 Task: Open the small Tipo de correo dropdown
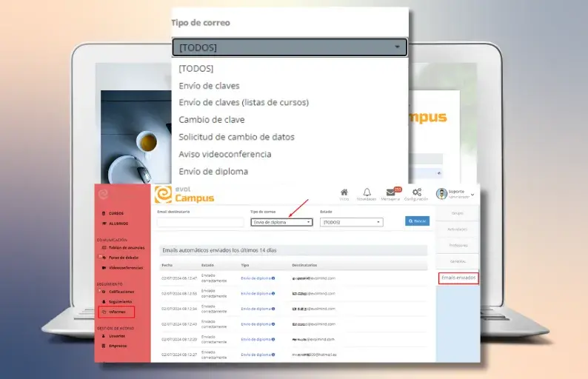[x=281, y=222]
